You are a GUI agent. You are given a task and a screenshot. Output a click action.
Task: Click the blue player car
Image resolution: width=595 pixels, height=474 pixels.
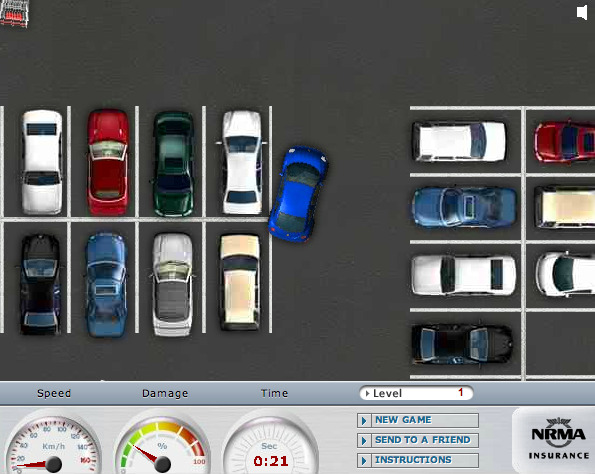299,194
